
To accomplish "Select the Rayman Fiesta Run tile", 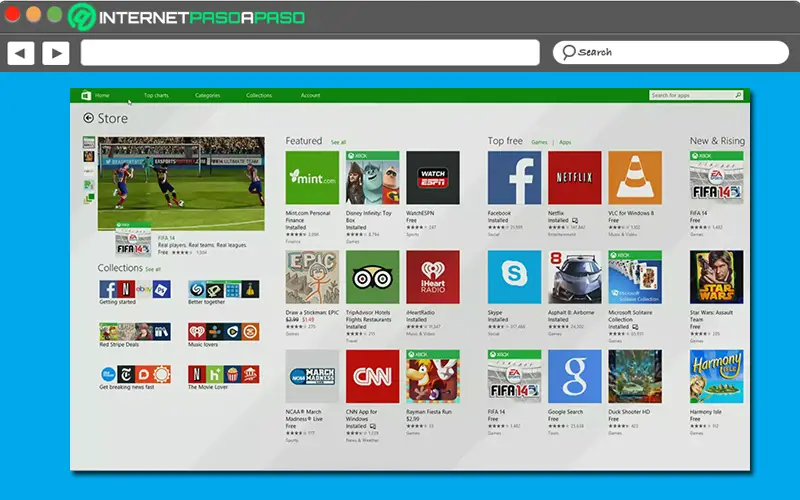I will [433, 377].
